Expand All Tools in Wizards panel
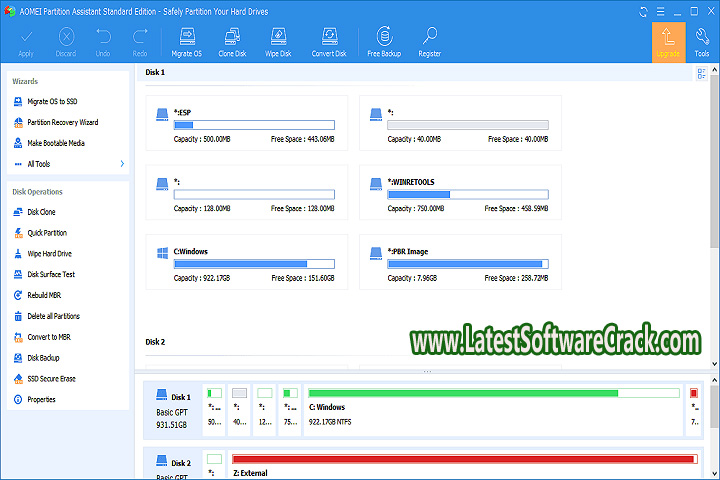Screen dimensions: 720x480 pos(66,163)
